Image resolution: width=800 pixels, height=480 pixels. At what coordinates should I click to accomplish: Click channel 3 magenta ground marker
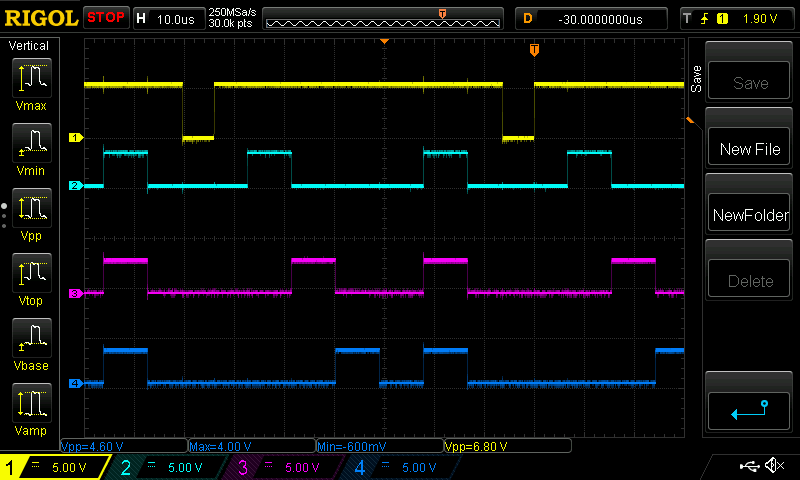pyautogui.click(x=76, y=293)
